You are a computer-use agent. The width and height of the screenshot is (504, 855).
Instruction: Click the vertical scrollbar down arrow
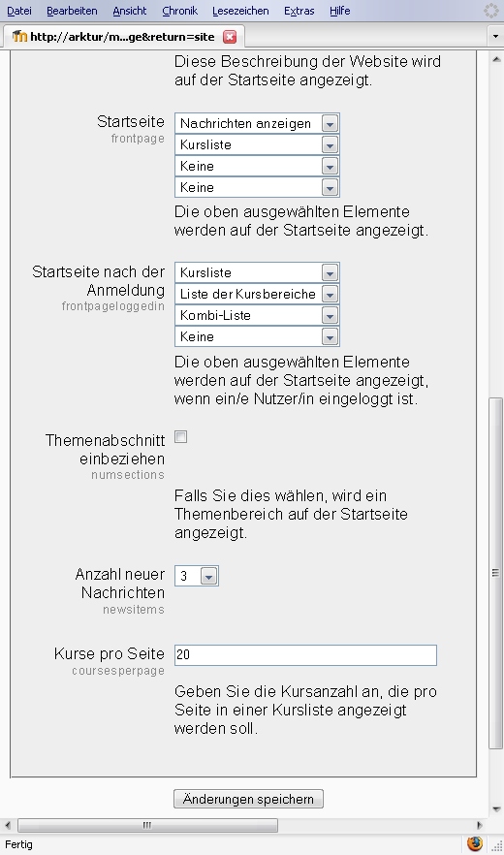pos(496,808)
